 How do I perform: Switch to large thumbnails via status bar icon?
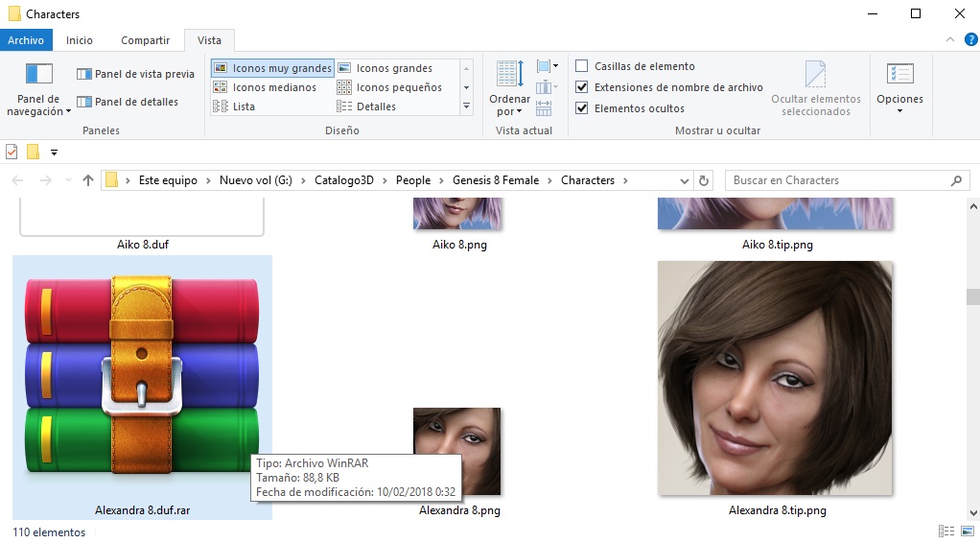(967, 531)
